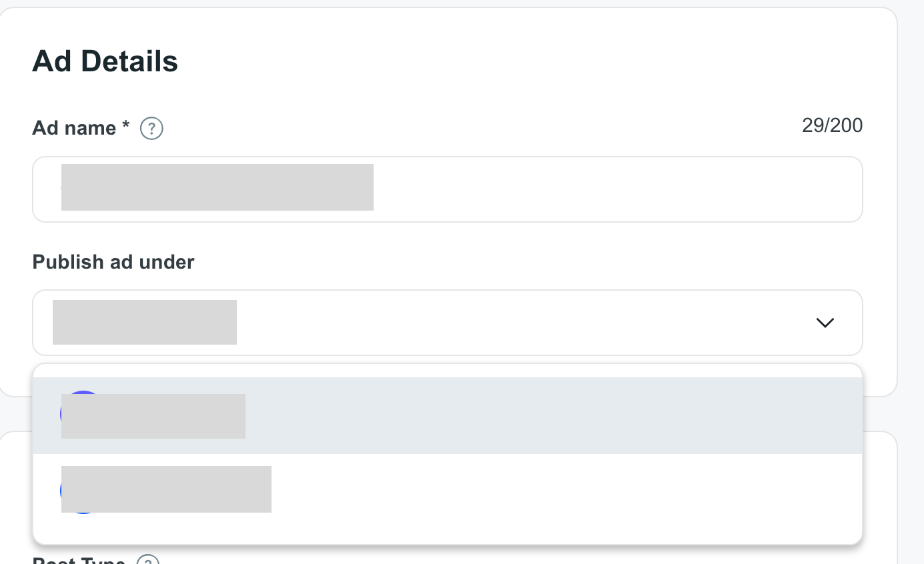Click the 29/200 character counter
The image size is (924, 564).
coord(832,125)
